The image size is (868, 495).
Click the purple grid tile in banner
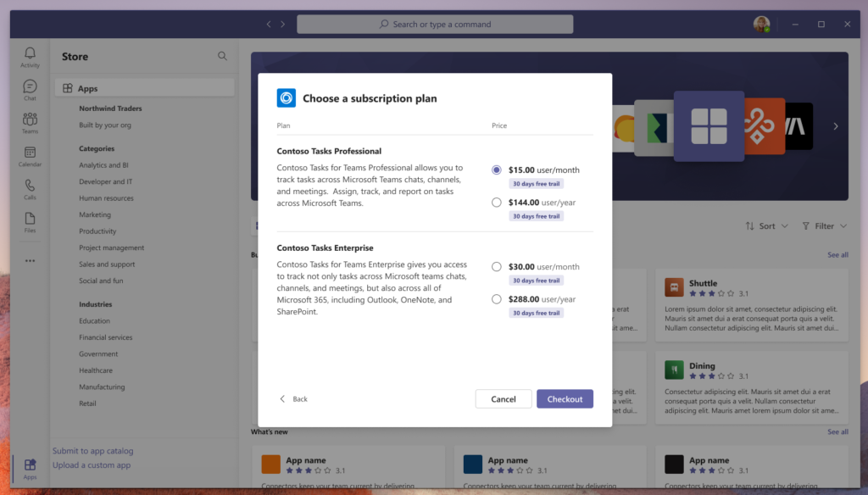coord(709,126)
